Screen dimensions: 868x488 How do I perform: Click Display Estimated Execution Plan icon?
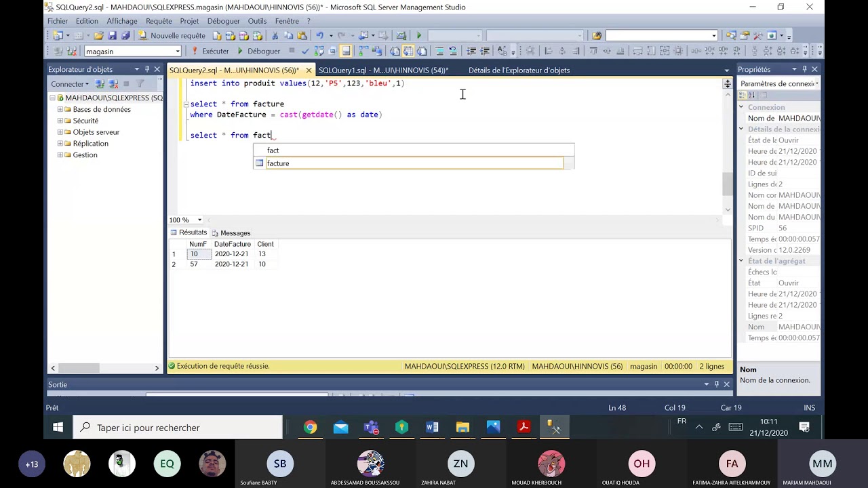[x=319, y=51]
